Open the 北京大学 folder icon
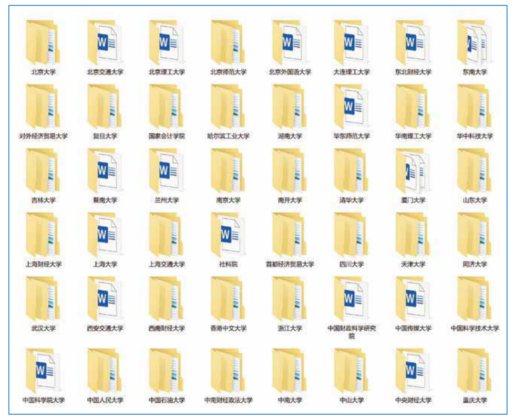Image resolution: width=514 pixels, height=420 pixels. point(43,42)
